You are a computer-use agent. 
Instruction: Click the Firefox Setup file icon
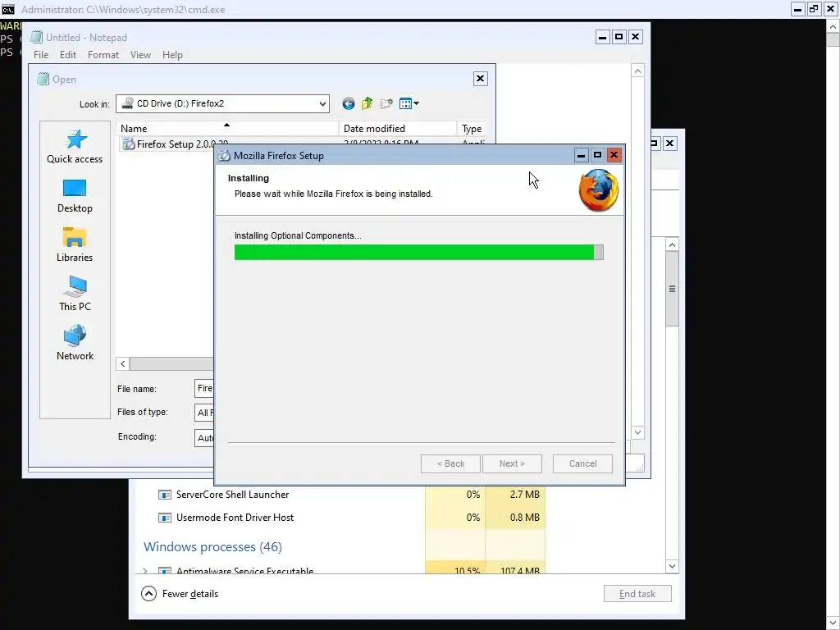129,144
